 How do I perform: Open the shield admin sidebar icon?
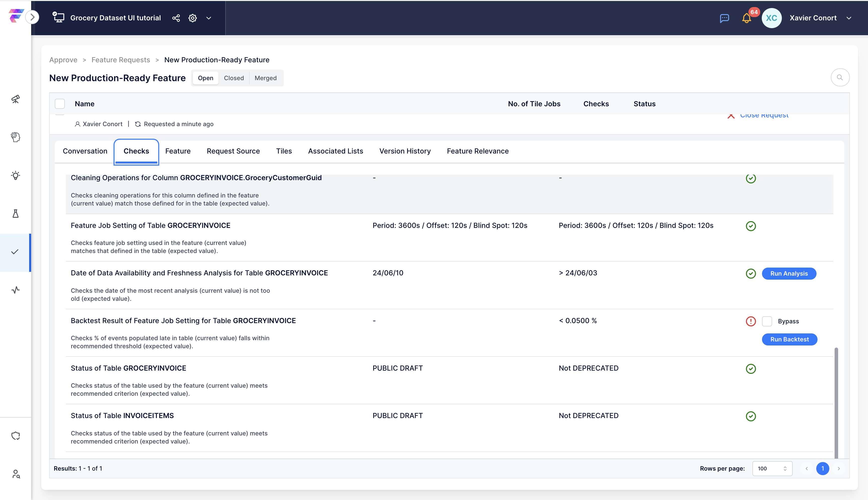[15, 436]
